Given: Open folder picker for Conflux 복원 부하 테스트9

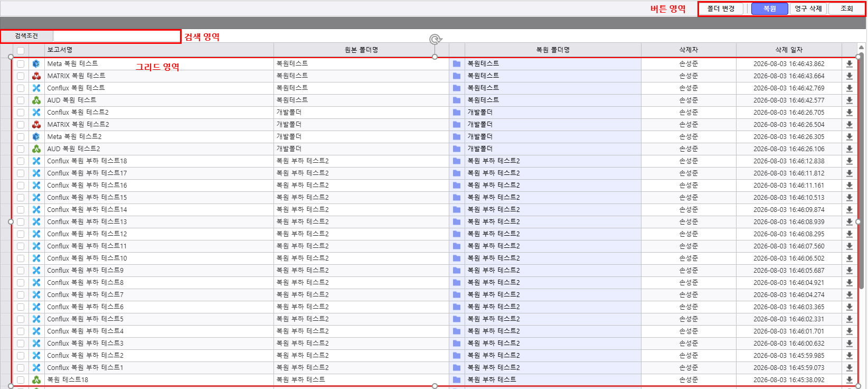Looking at the screenshot, I should [457, 270].
